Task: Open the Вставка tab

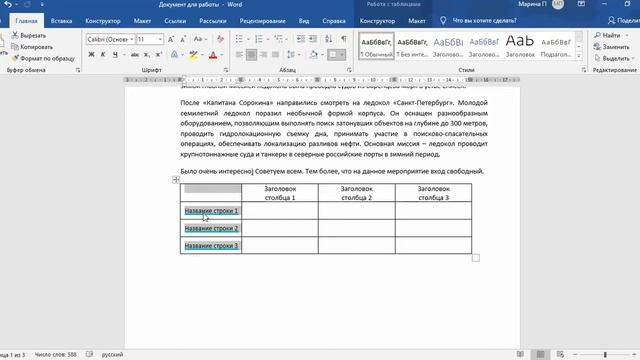Action: click(61, 20)
